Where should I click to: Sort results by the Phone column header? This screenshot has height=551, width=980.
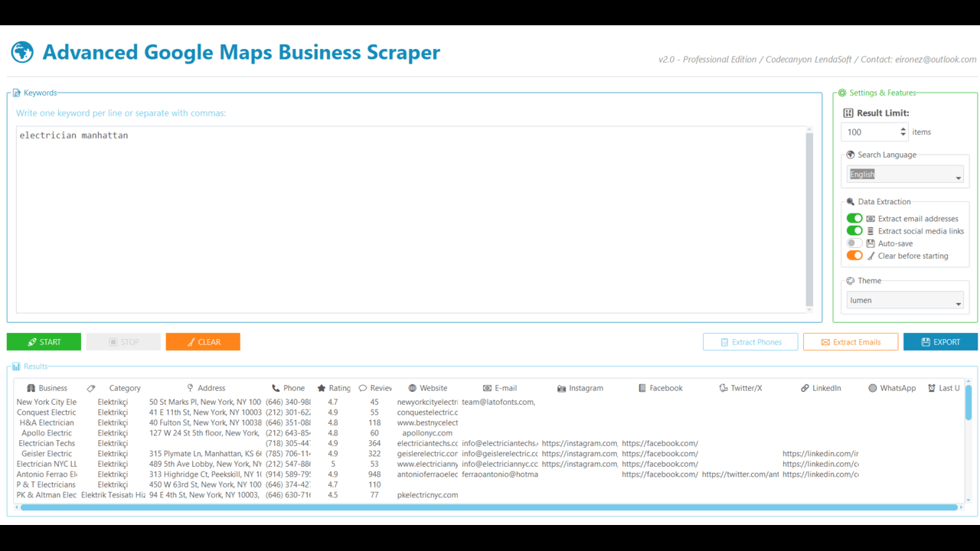click(x=289, y=388)
